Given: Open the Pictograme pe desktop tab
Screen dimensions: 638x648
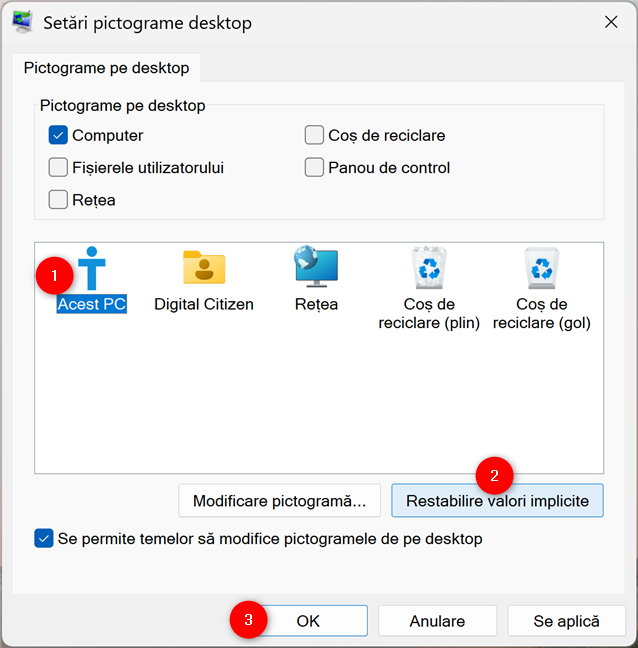Looking at the screenshot, I should pyautogui.click(x=106, y=69).
